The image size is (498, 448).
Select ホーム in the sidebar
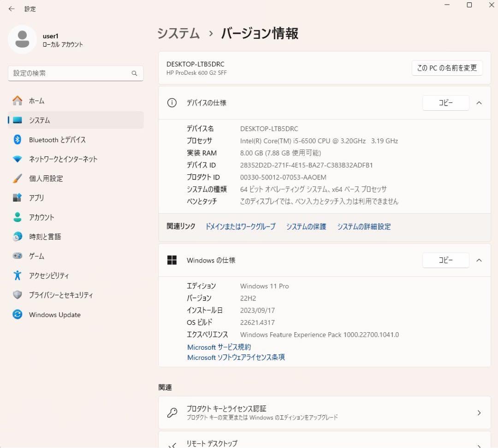(36, 101)
